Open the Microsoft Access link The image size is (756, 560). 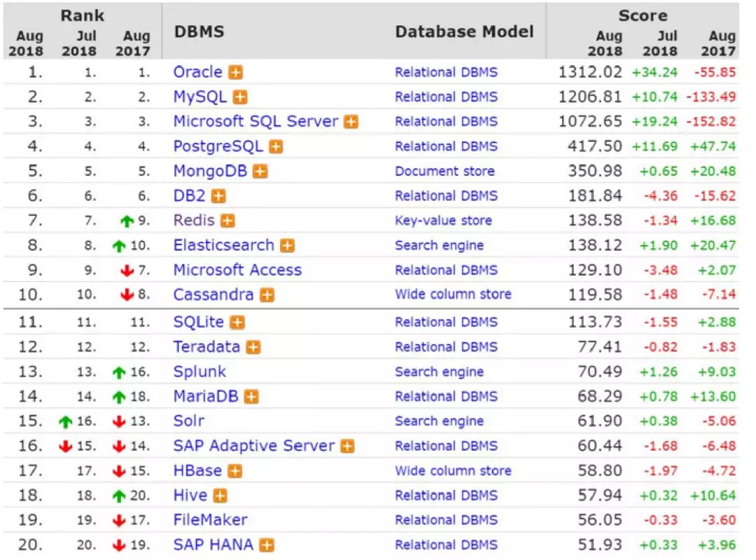[237, 270]
